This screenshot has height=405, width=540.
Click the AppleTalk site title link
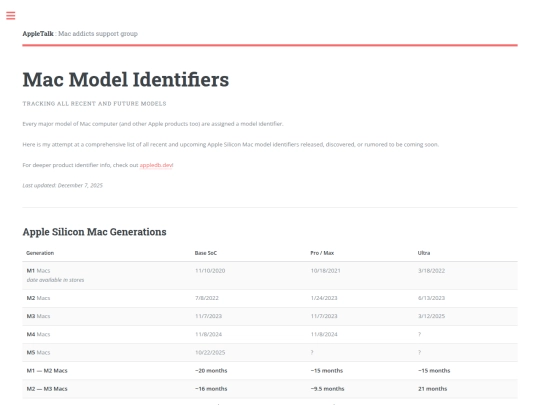point(38,34)
